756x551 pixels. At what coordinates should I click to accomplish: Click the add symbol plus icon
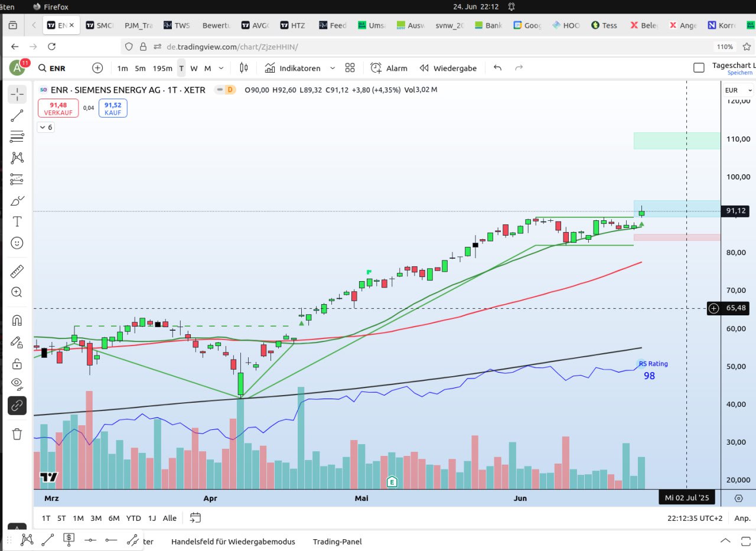[x=97, y=68]
